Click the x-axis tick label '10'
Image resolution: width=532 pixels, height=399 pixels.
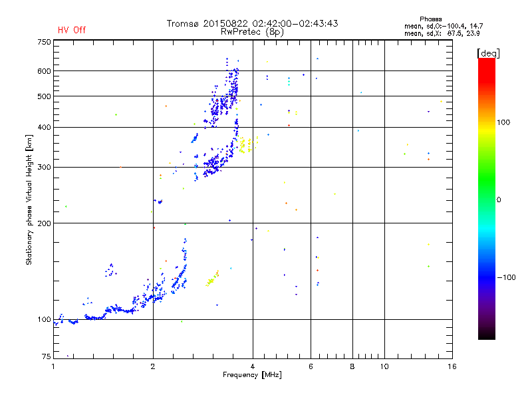point(384,366)
